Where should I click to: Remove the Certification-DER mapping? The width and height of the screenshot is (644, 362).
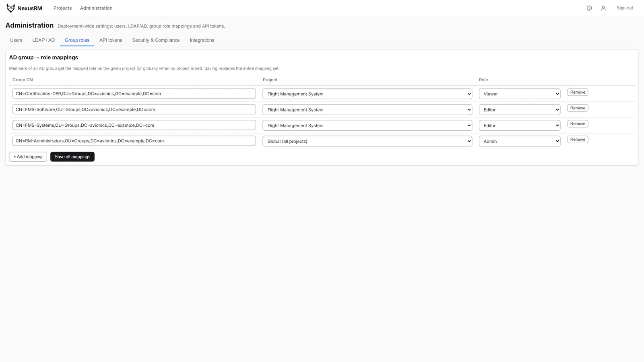pos(578,92)
